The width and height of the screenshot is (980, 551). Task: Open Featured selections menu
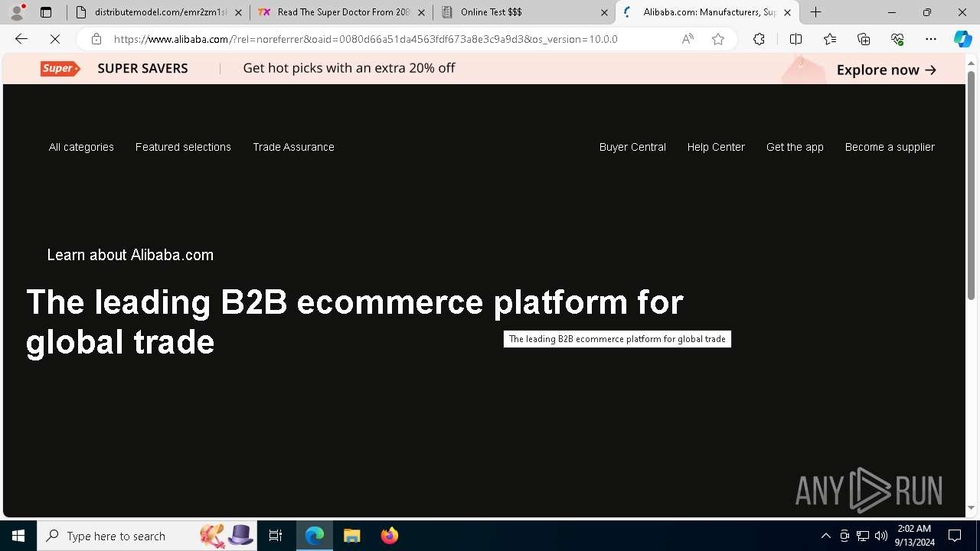183,147
